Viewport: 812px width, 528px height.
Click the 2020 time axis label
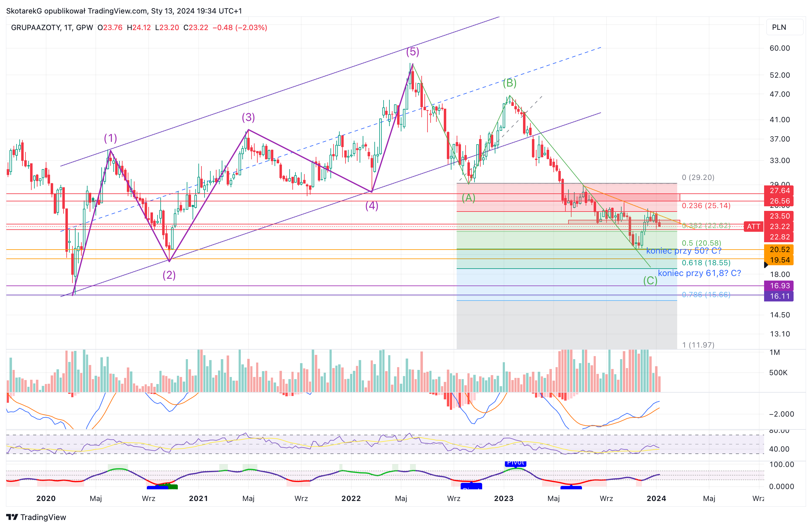coord(46,499)
